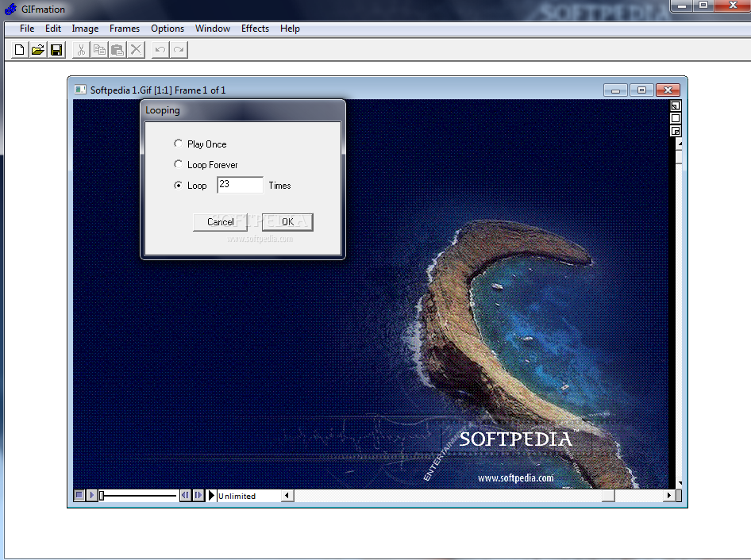Click the Unlimited text field
This screenshot has width=751, height=560.
(248, 496)
